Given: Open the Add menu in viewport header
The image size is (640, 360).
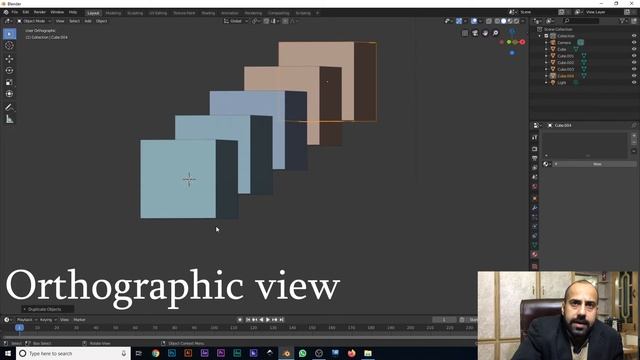Looking at the screenshot, I should [88, 21].
